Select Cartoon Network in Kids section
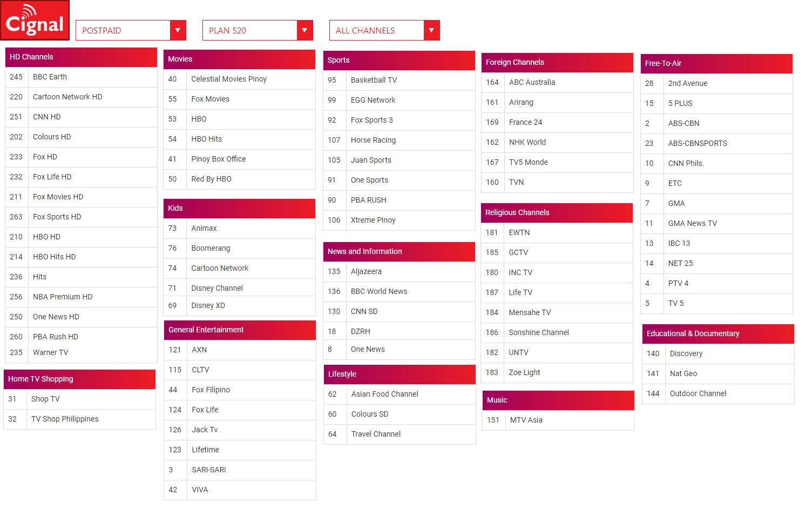The width and height of the screenshot is (812, 508). point(239,268)
